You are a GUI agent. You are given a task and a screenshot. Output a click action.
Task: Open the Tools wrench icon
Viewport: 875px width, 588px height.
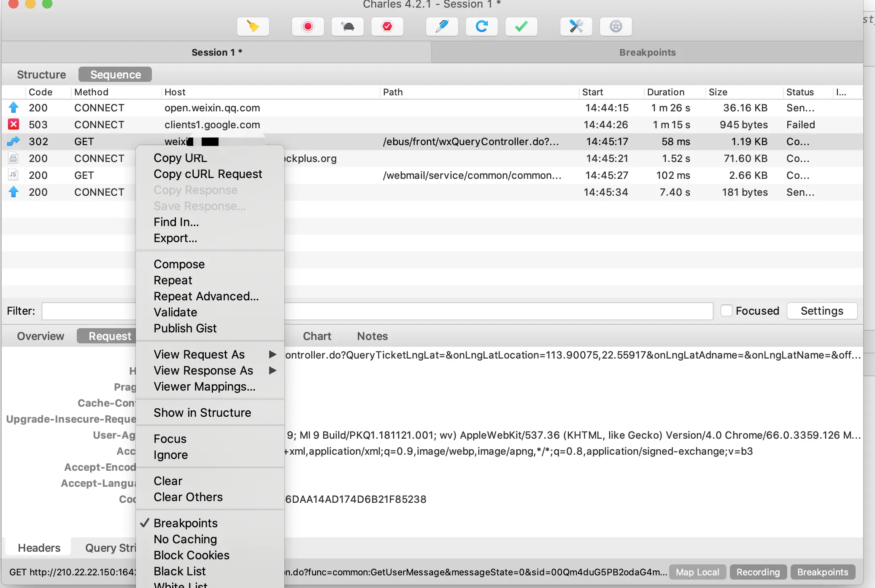coord(576,27)
